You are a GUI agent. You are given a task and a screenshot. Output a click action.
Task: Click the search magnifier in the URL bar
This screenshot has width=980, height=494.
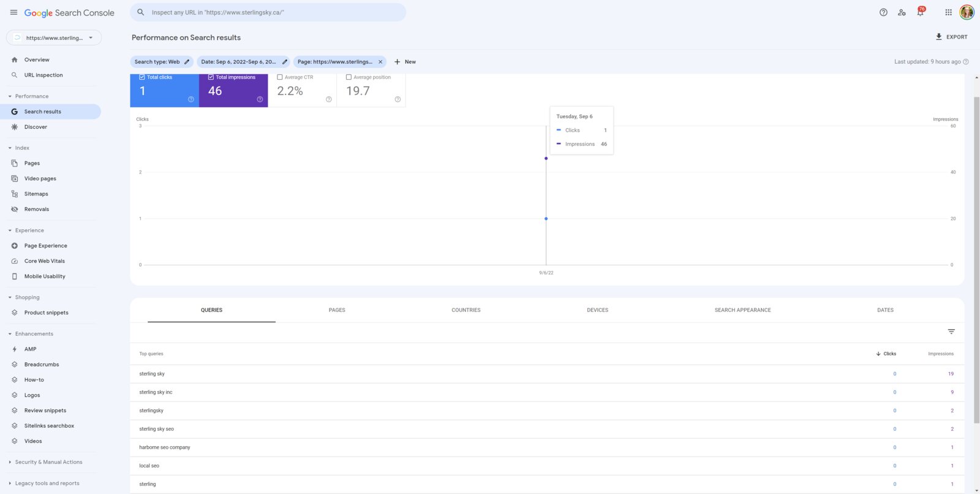click(x=141, y=12)
